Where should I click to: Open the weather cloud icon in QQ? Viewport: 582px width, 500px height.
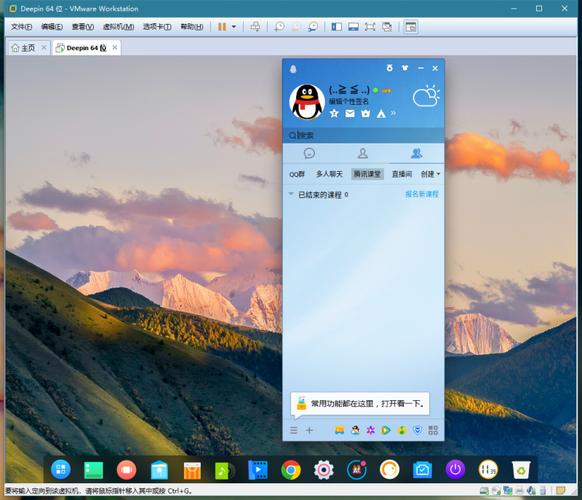(x=426, y=96)
